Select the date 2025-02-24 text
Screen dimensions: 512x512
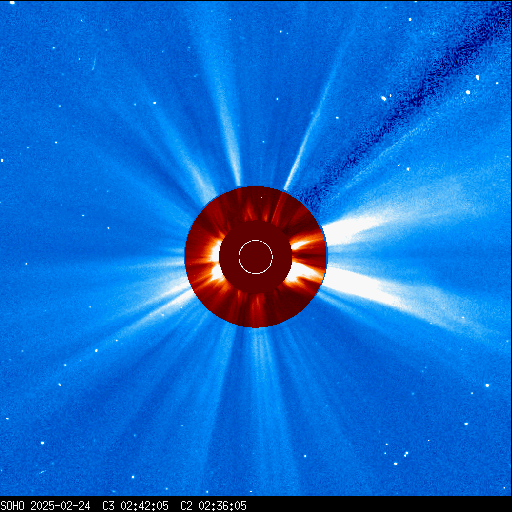pos(60,506)
